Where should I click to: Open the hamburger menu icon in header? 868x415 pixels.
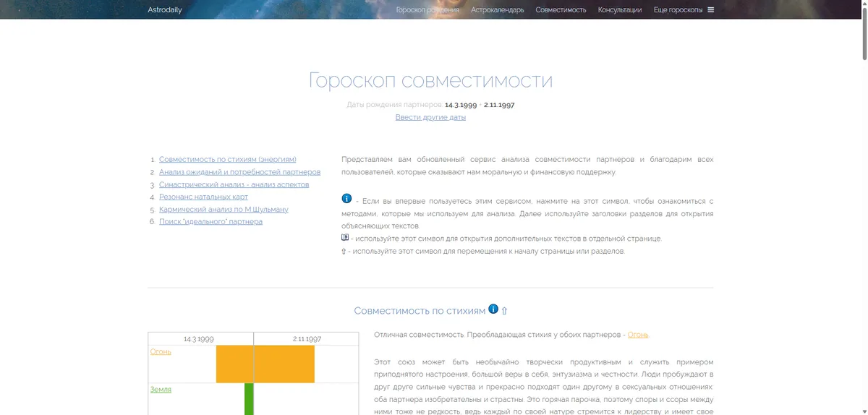click(711, 9)
